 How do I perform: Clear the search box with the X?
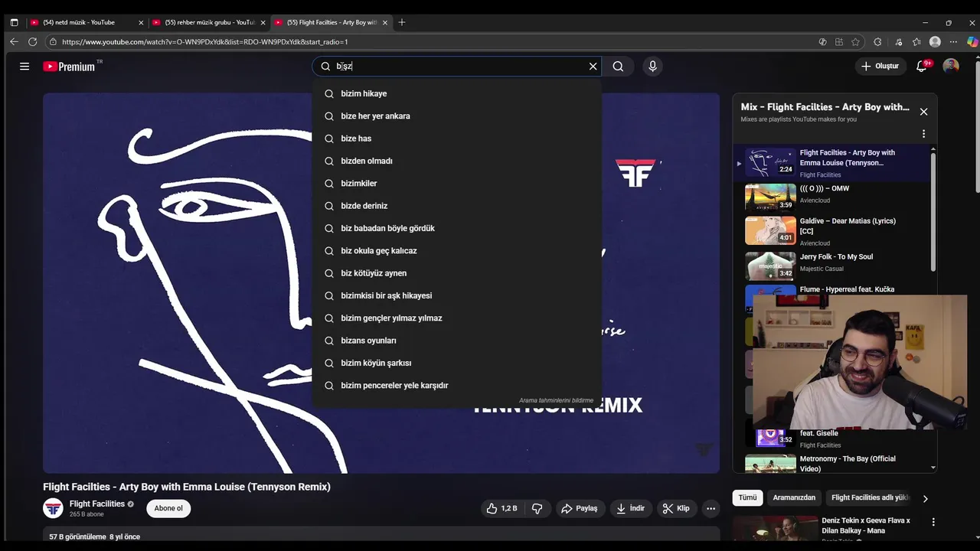click(x=593, y=67)
